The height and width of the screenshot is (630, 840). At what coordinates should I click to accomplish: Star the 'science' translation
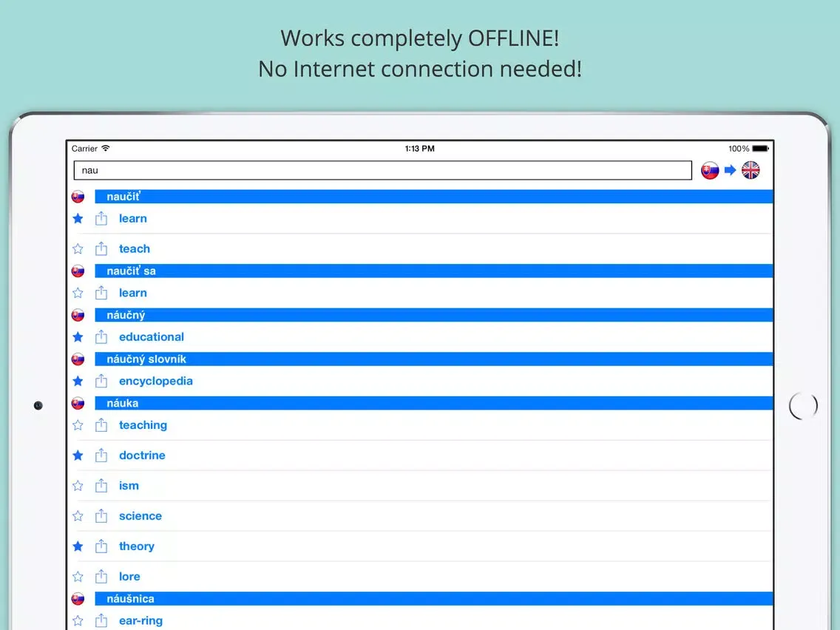tap(78, 516)
